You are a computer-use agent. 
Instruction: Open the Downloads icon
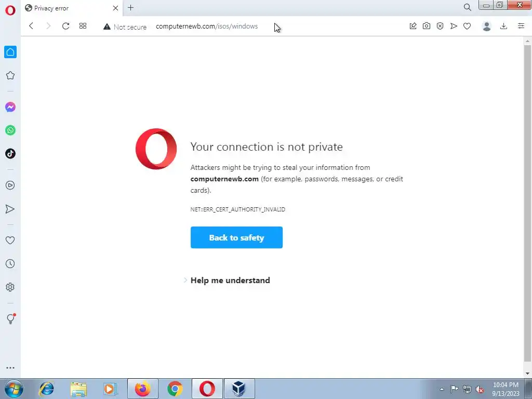(504, 26)
